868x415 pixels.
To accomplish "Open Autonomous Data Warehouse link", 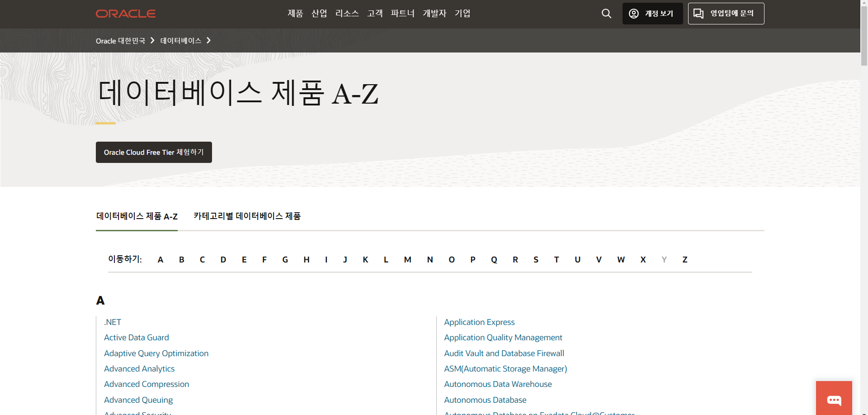I will (498, 384).
